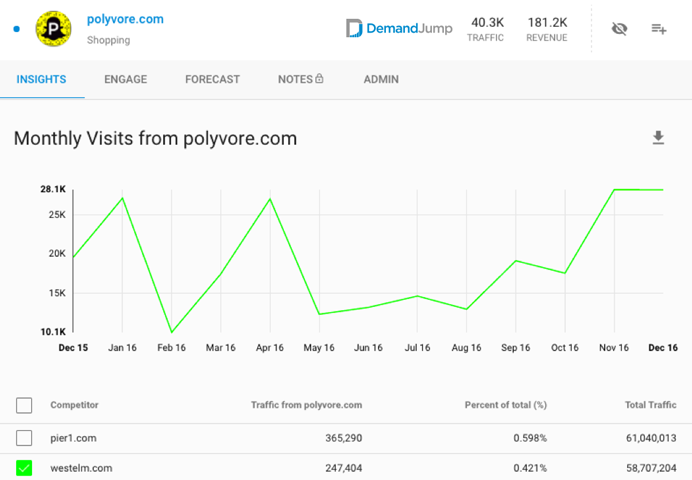Click the DemandJump logo
The image size is (692, 480).
point(399,29)
